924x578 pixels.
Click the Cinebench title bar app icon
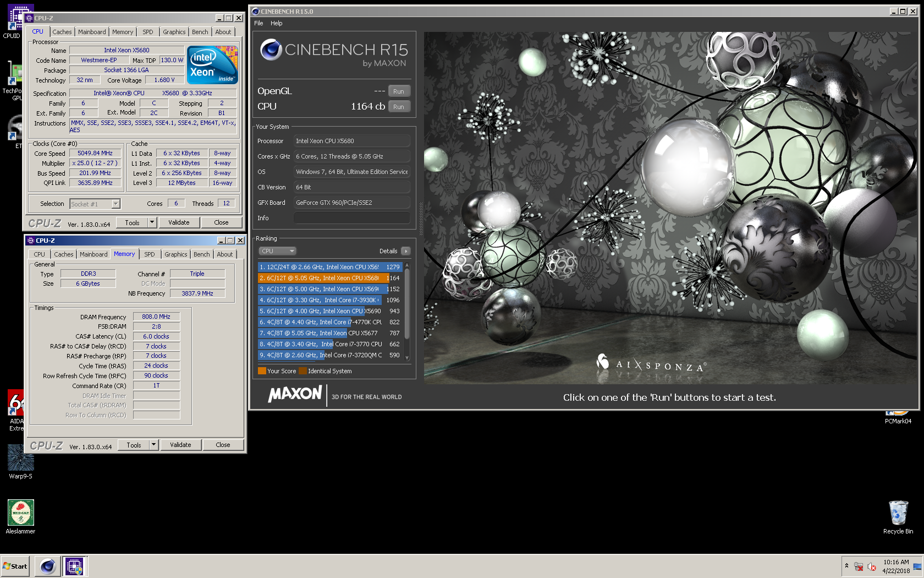point(255,12)
